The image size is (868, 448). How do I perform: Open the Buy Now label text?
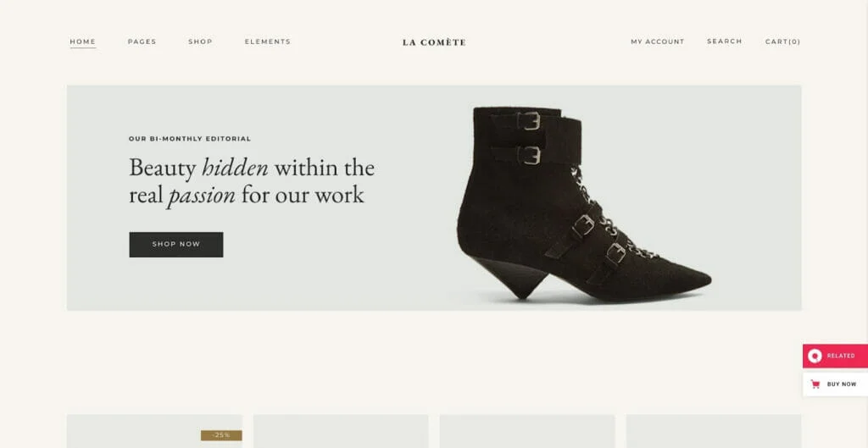[x=842, y=384]
